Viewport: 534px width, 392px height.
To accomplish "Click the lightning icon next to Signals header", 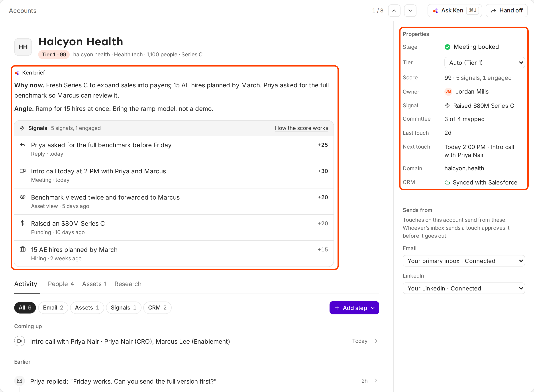I will click(22, 128).
